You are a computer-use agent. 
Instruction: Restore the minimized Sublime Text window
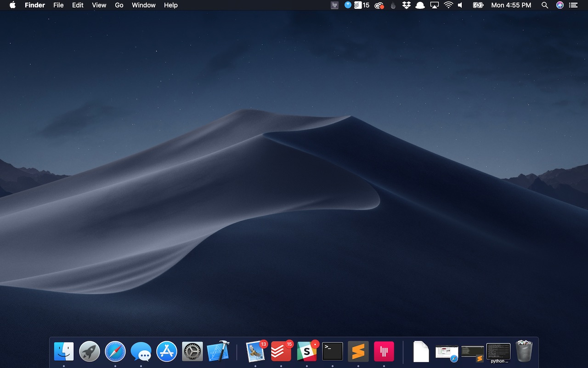point(473,353)
